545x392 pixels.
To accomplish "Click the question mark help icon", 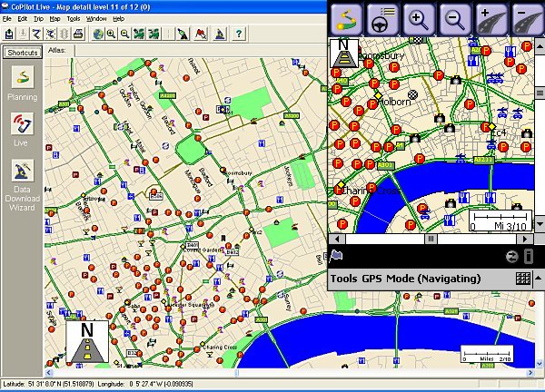I will (x=239, y=34).
